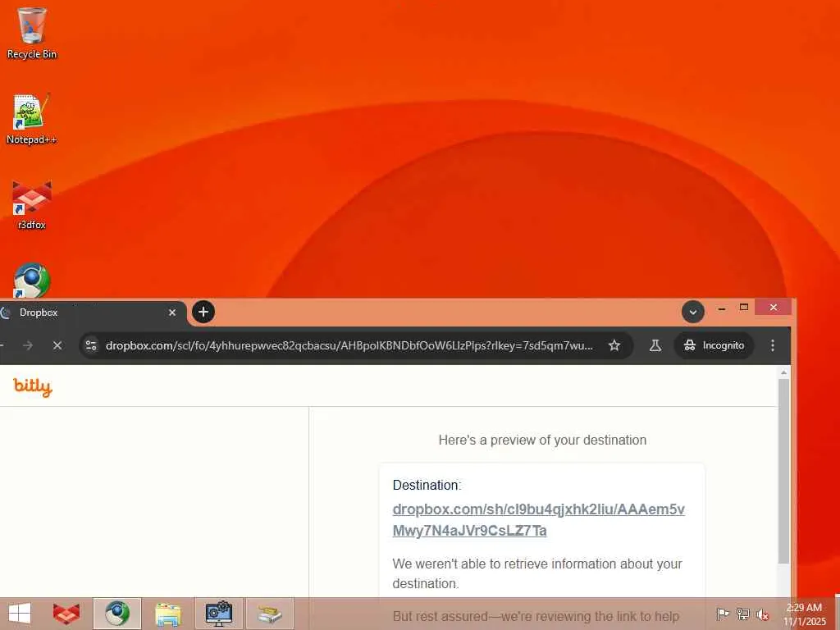
Task: Go forward in browser history
Action: 28,345
